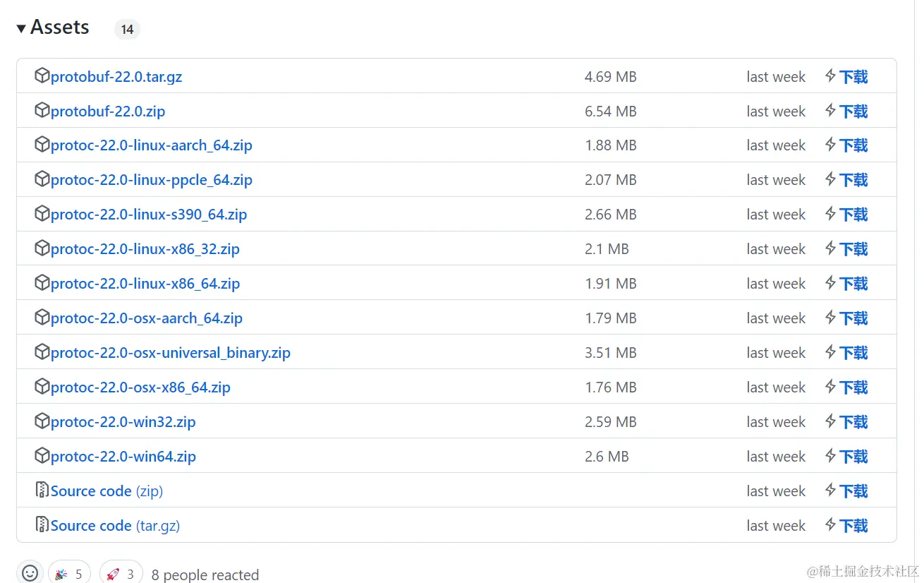Click 下载 for protoc-22.0-linux-ppcle_64.zip
This screenshot has width=924, height=583.
click(x=853, y=180)
